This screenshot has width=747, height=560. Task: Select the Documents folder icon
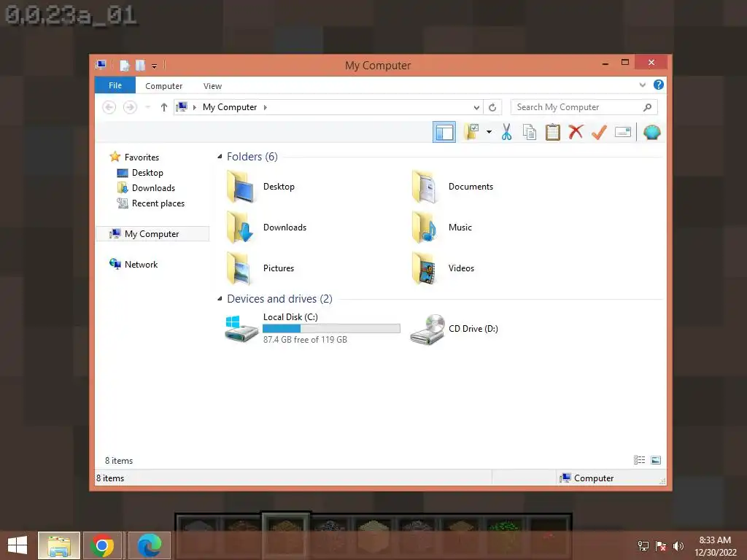coord(425,187)
